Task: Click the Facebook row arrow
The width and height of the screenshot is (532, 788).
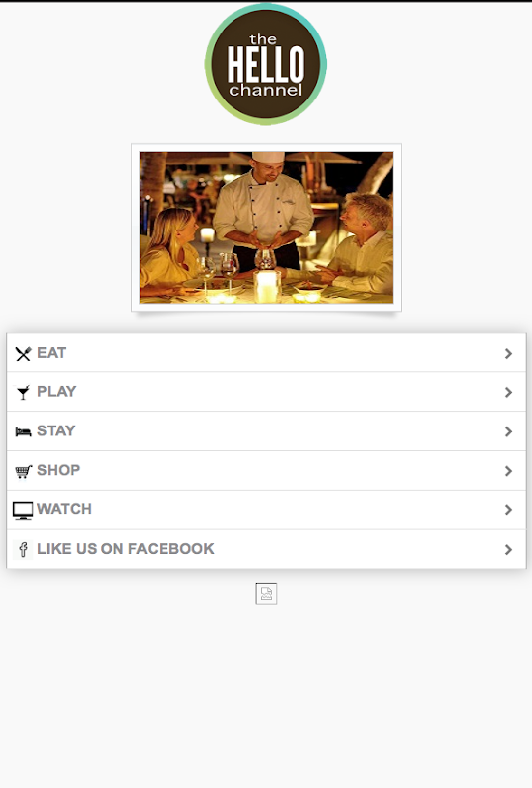Action: point(509,550)
